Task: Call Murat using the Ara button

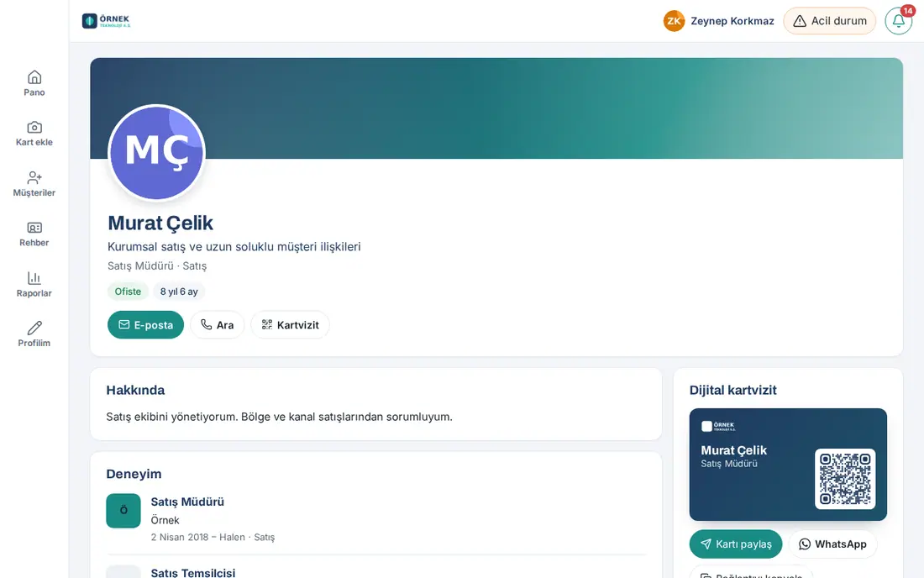Action: 217,324
